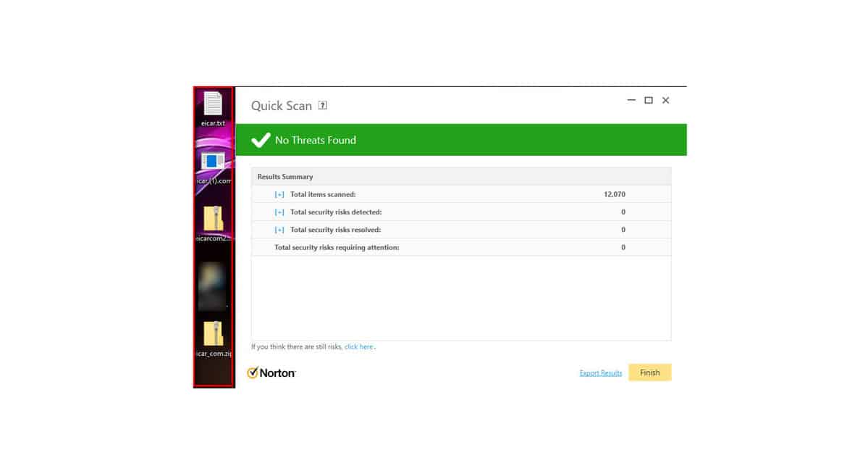Select the 12,070 items scanned value
Image resolution: width=868 pixels, height=458 pixels.
[x=615, y=194]
